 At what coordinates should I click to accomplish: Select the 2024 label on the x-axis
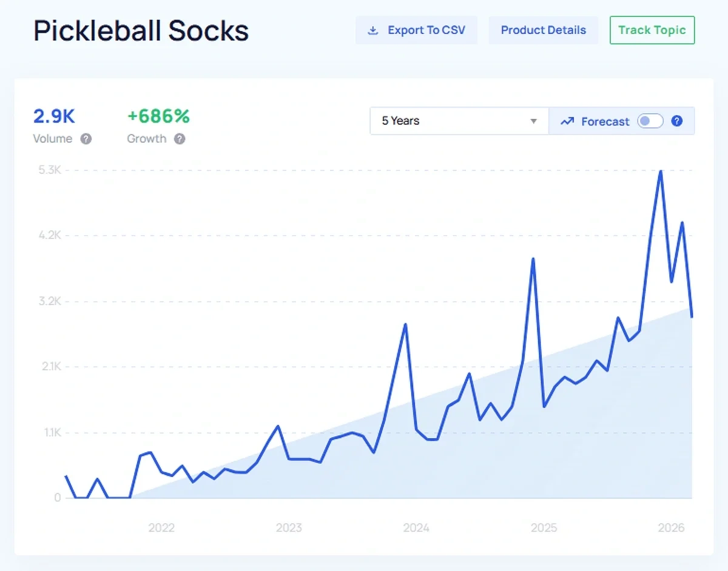(x=416, y=527)
